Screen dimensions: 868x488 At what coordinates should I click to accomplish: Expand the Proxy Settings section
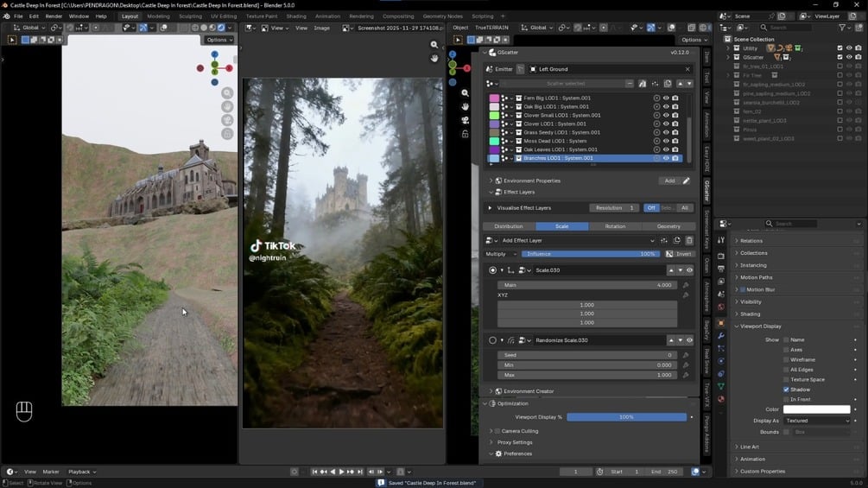click(491, 442)
